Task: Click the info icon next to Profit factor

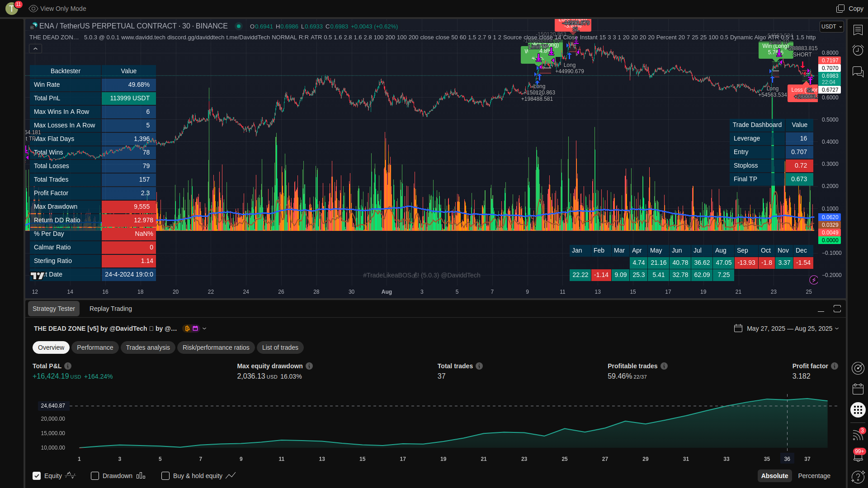Action: coord(835,366)
